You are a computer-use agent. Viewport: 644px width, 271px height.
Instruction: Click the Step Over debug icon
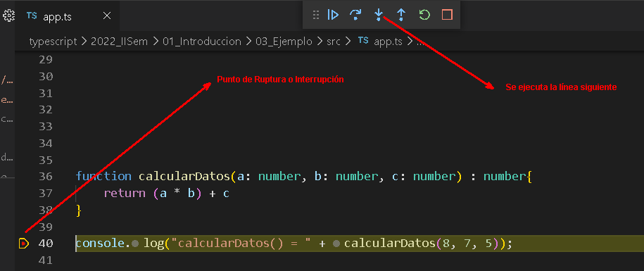point(355,15)
